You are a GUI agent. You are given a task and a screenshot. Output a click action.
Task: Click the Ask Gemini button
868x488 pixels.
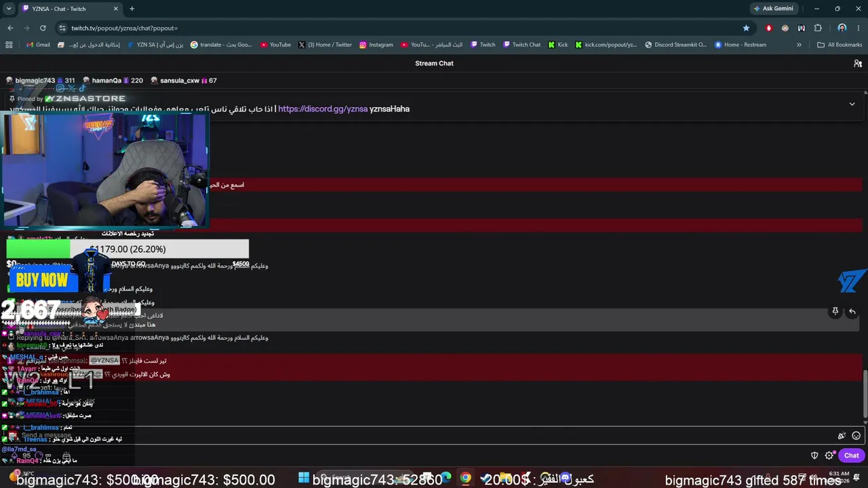[773, 9]
